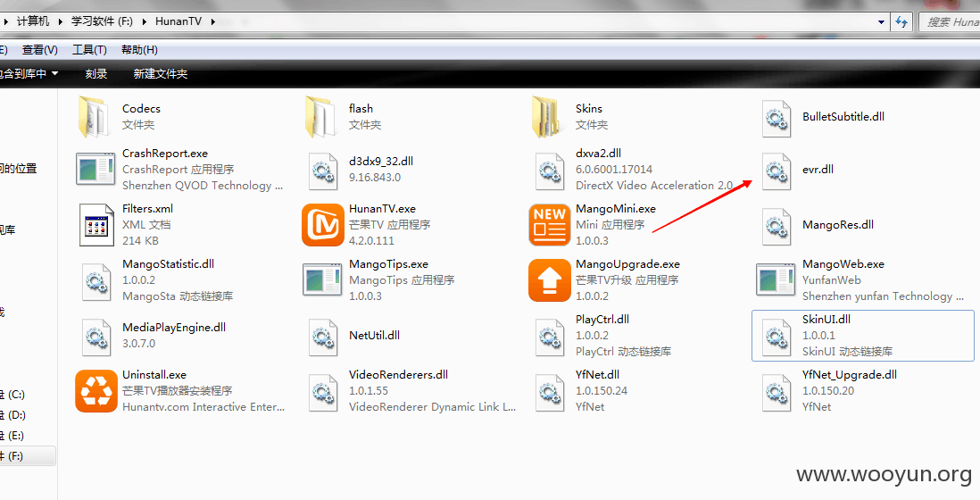Select the MangoStatistic.dll file icon
The height and width of the screenshot is (500, 980).
click(x=96, y=280)
